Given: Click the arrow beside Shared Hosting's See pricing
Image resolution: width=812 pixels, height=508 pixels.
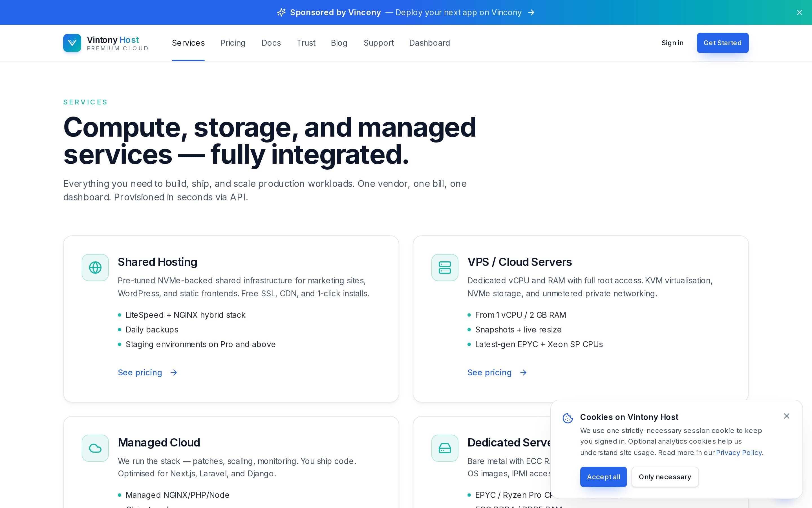Looking at the screenshot, I should (x=173, y=373).
